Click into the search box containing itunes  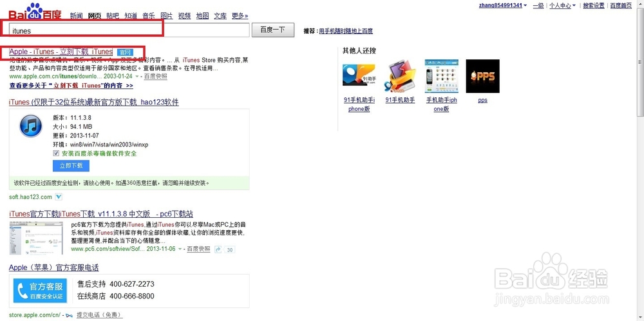click(129, 30)
